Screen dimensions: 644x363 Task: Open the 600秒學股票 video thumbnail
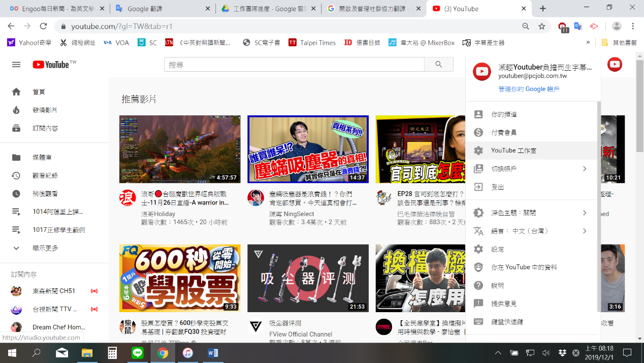[x=180, y=278]
